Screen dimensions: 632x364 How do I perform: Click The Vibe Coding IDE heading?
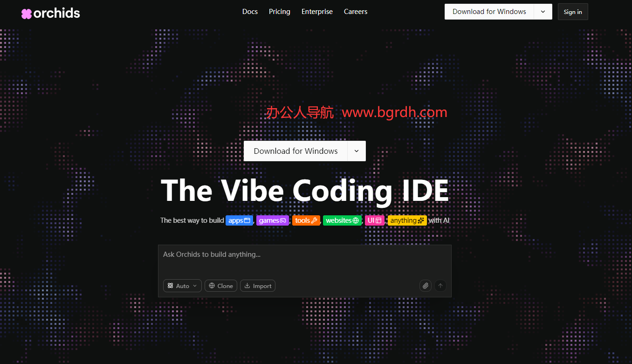(x=305, y=190)
